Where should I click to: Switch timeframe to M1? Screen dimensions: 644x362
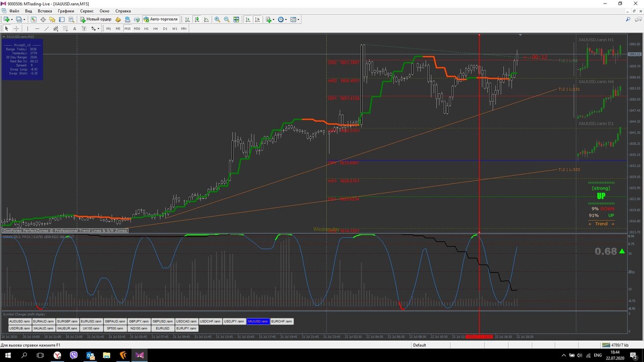(x=108, y=28)
